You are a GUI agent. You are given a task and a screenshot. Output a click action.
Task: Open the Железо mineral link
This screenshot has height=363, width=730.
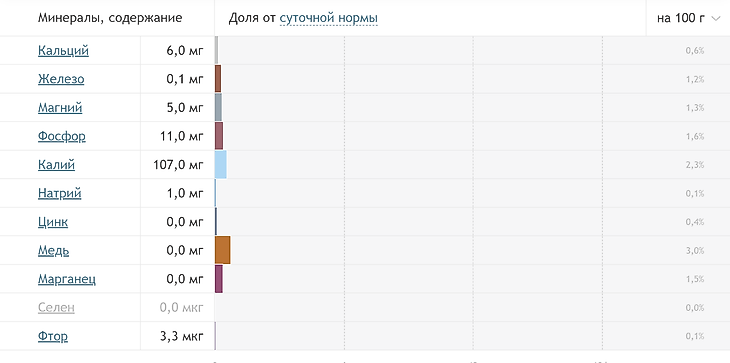coord(61,79)
